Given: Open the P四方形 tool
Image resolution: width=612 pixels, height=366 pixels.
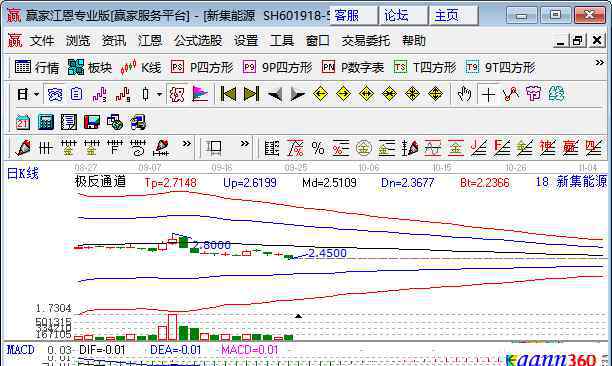Looking at the screenshot, I should pyautogui.click(x=202, y=68).
